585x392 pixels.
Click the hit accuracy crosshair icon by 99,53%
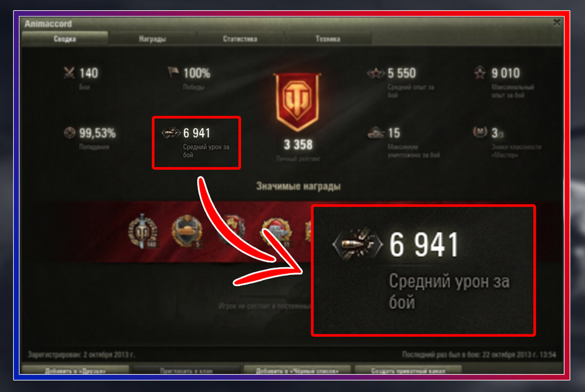pos(70,133)
